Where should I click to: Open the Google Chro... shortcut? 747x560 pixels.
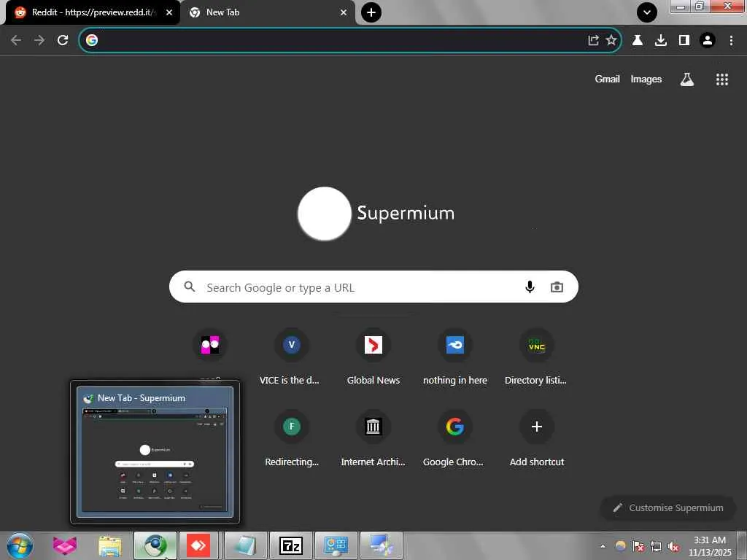[455, 438]
